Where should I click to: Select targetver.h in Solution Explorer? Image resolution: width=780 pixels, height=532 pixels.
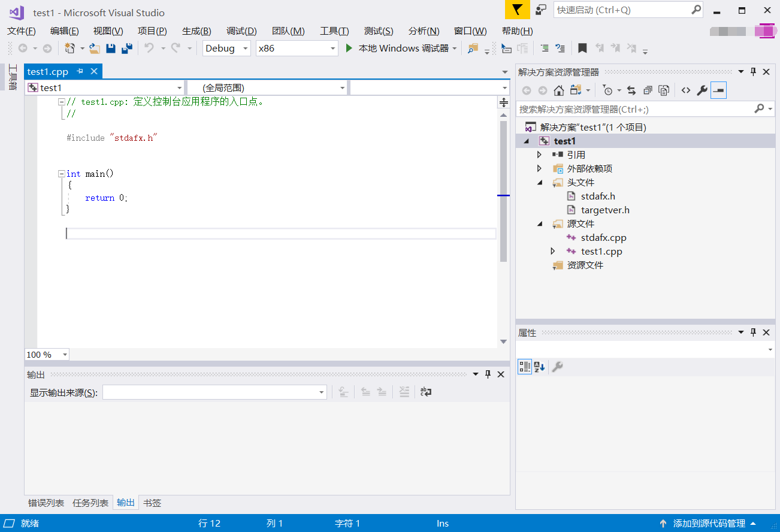605,210
